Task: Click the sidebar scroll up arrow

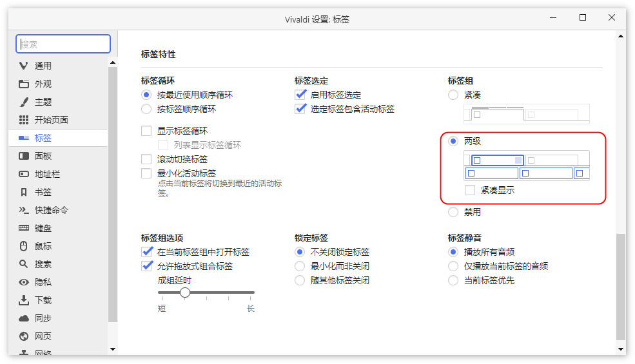Action: click(113, 62)
